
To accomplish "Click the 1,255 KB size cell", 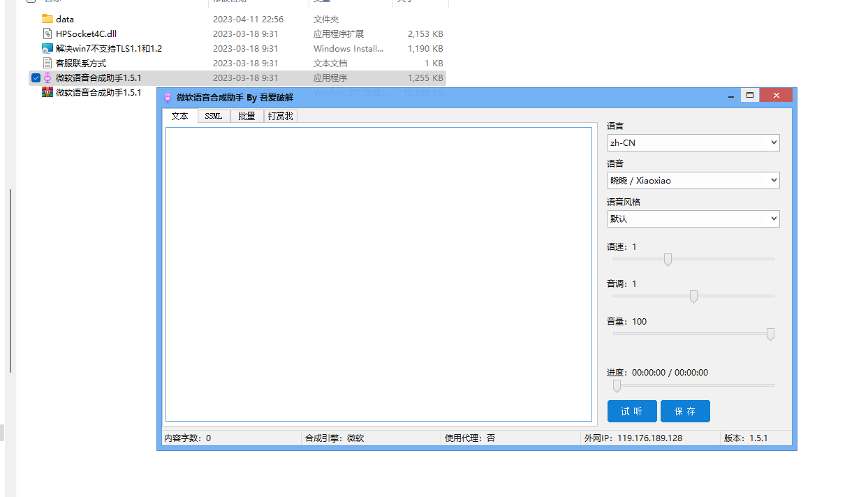I will pyautogui.click(x=425, y=77).
